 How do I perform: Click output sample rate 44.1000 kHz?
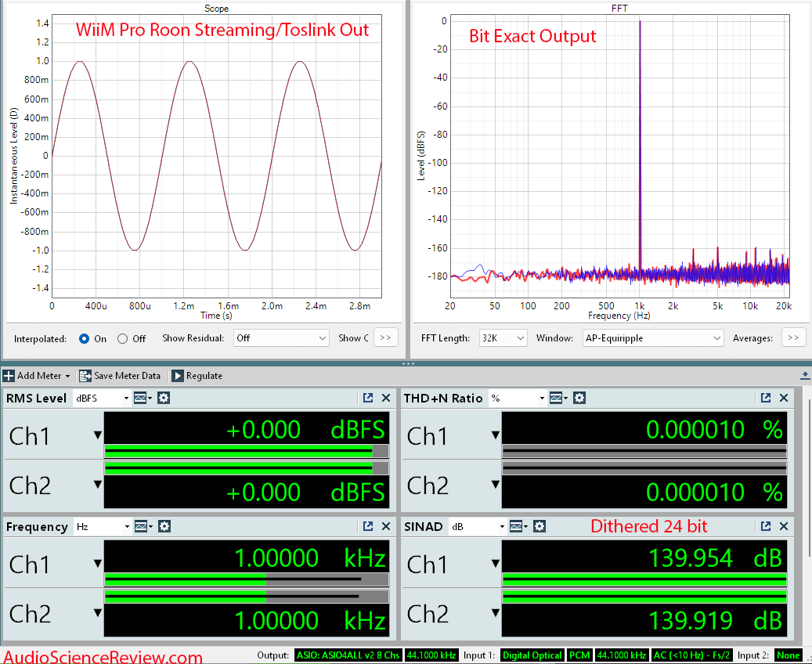pyautogui.click(x=431, y=655)
